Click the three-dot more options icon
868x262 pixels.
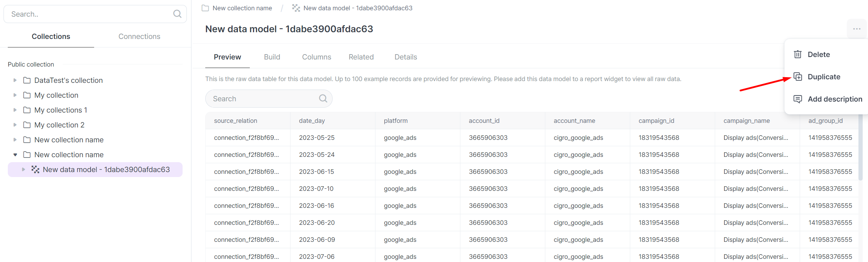point(856,29)
